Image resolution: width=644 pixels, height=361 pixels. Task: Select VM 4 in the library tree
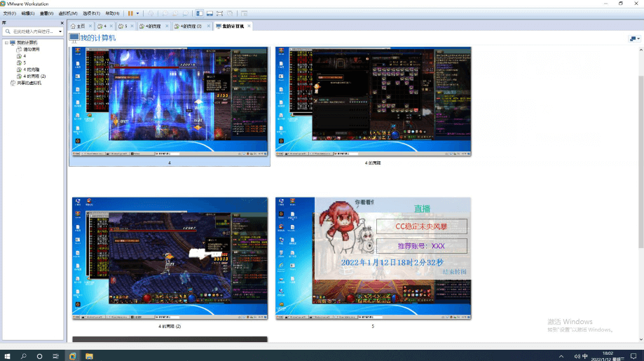(x=25, y=56)
